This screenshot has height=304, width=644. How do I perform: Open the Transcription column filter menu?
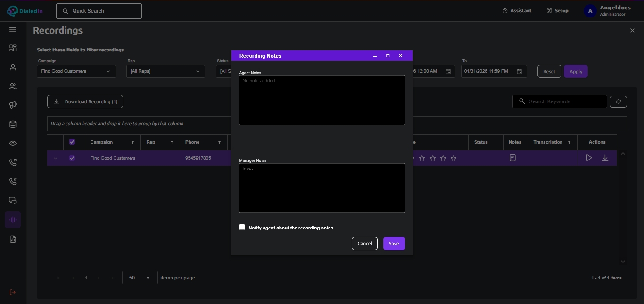coord(569,142)
